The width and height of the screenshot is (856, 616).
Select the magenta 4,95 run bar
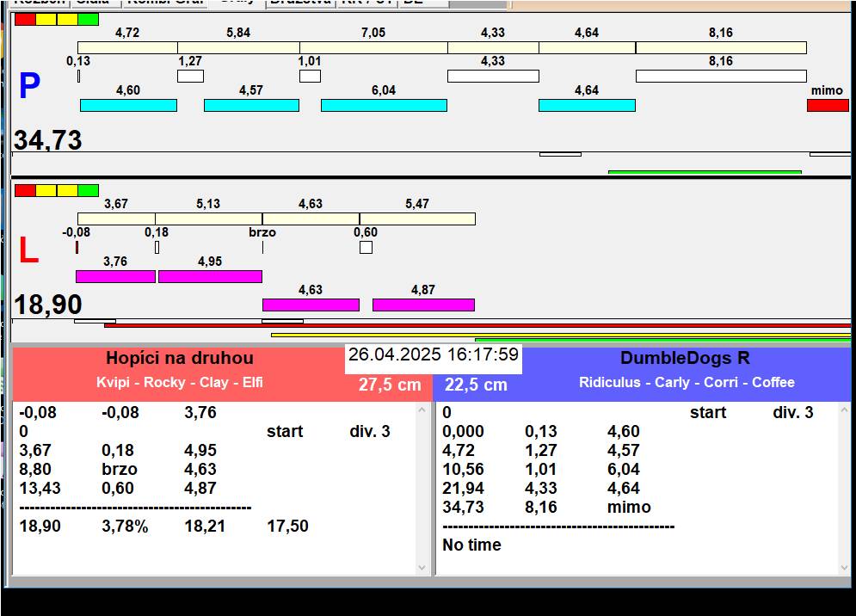coord(210,276)
